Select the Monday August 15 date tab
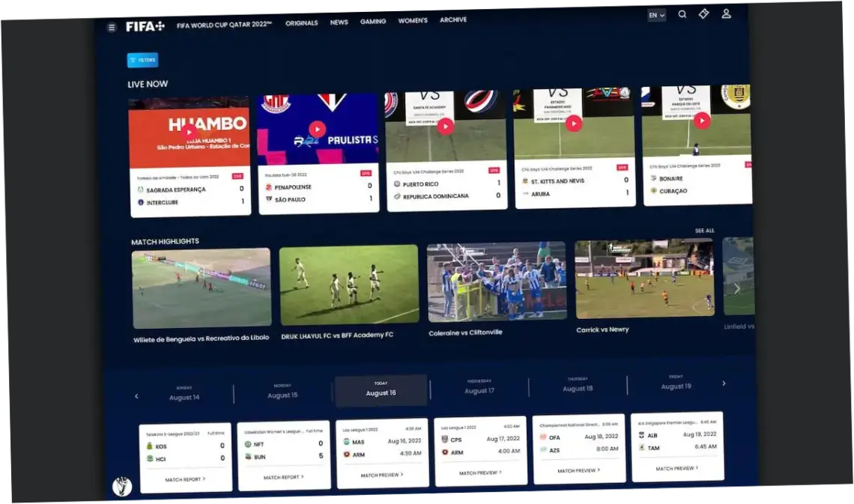854x504 pixels. click(282, 392)
